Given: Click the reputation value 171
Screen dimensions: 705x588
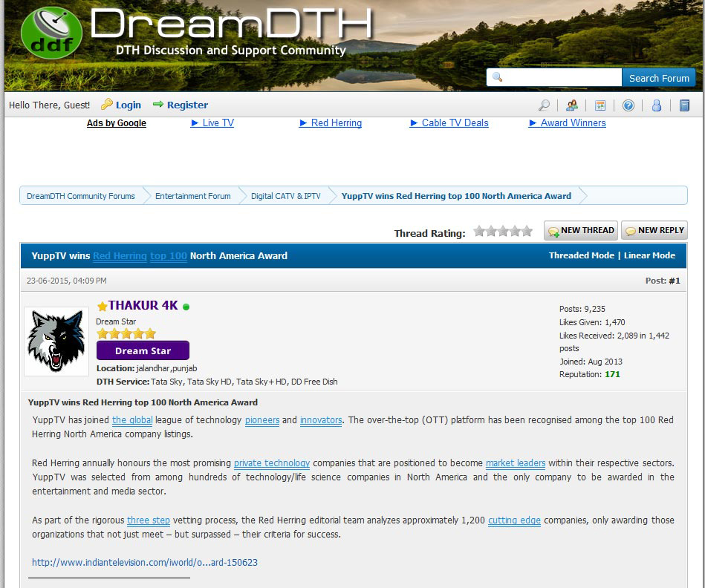Looking at the screenshot, I should 612,375.
